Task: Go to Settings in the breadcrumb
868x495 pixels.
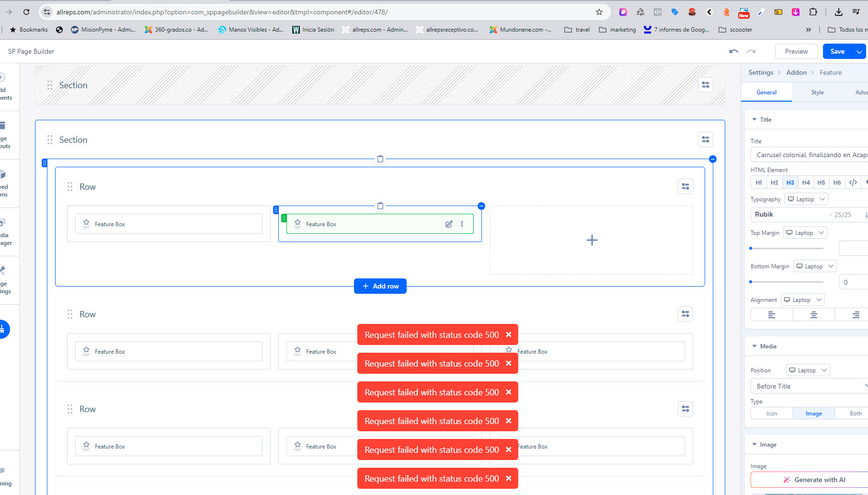Action: [761, 72]
